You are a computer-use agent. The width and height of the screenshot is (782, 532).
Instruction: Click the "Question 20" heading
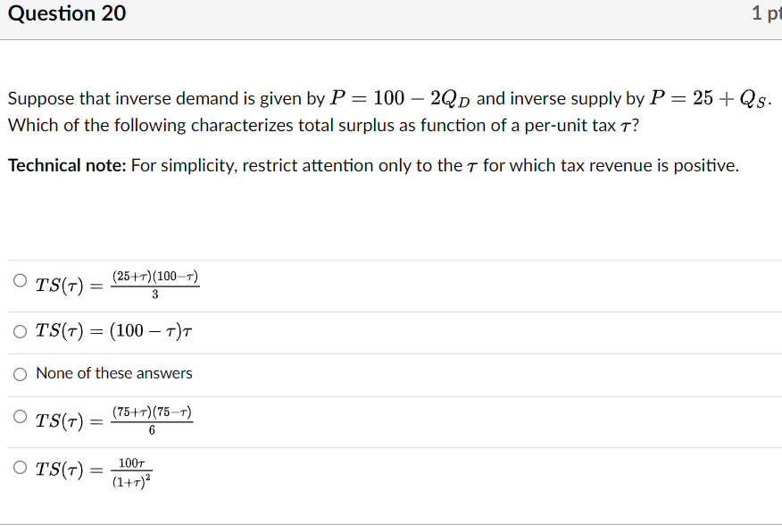66,13
